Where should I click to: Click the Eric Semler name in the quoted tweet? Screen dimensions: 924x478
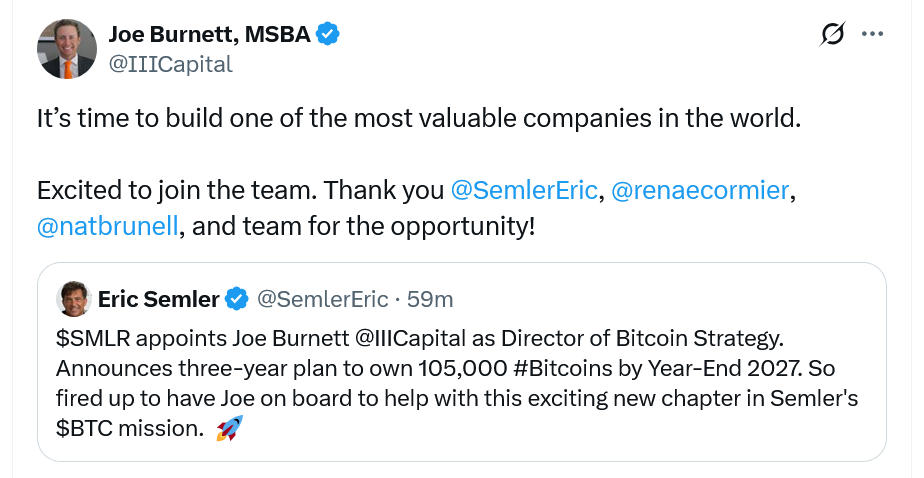(x=158, y=298)
